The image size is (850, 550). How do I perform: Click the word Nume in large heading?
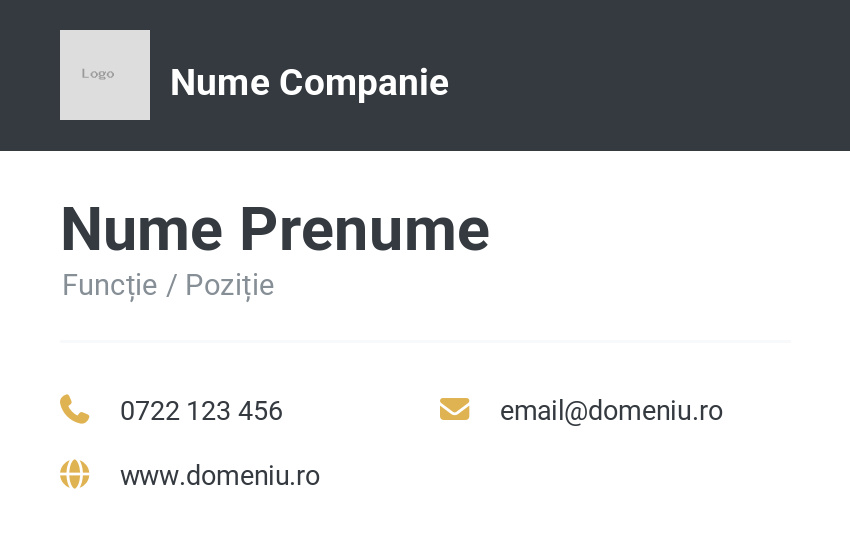tap(141, 229)
